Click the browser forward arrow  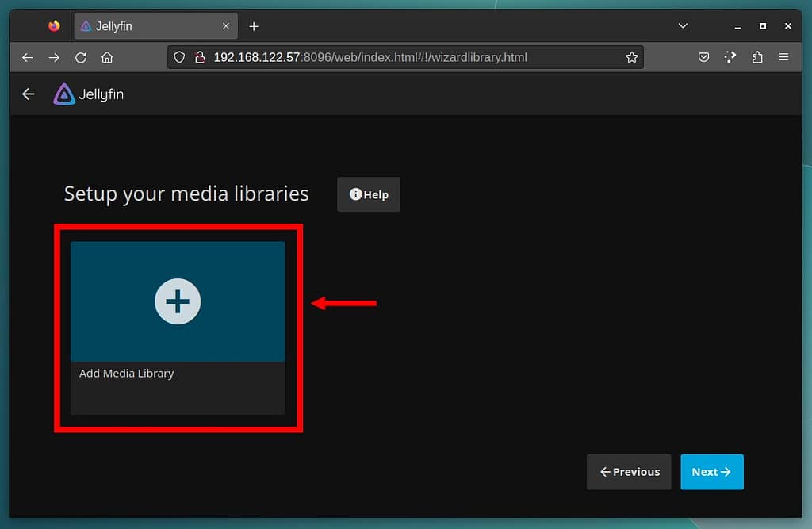54,57
